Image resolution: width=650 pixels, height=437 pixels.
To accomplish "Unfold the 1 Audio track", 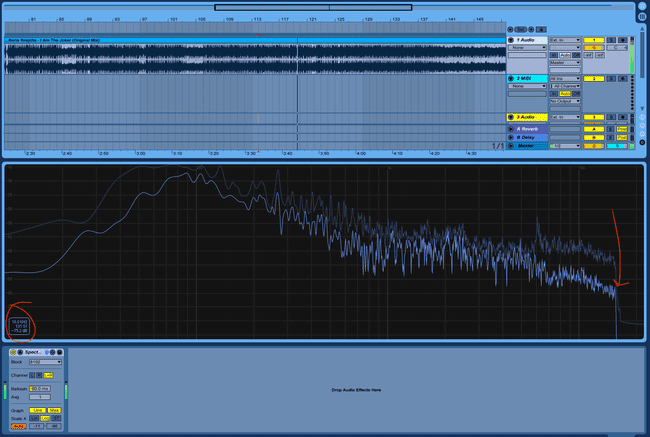I will pyautogui.click(x=511, y=40).
